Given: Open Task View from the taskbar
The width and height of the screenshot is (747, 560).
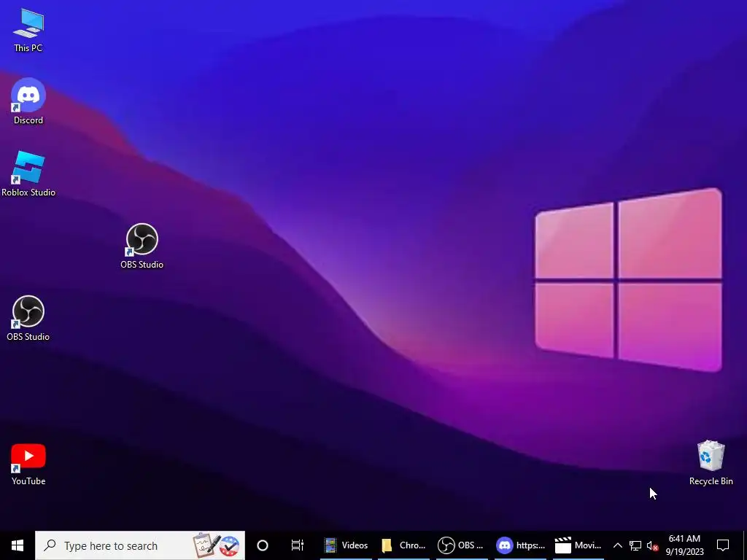Looking at the screenshot, I should [x=298, y=545].
